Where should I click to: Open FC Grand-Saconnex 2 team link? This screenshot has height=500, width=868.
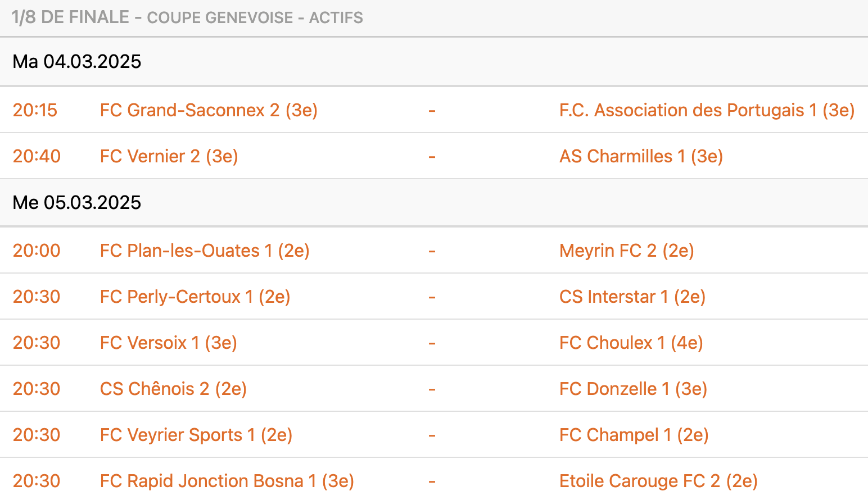[209, 110]
